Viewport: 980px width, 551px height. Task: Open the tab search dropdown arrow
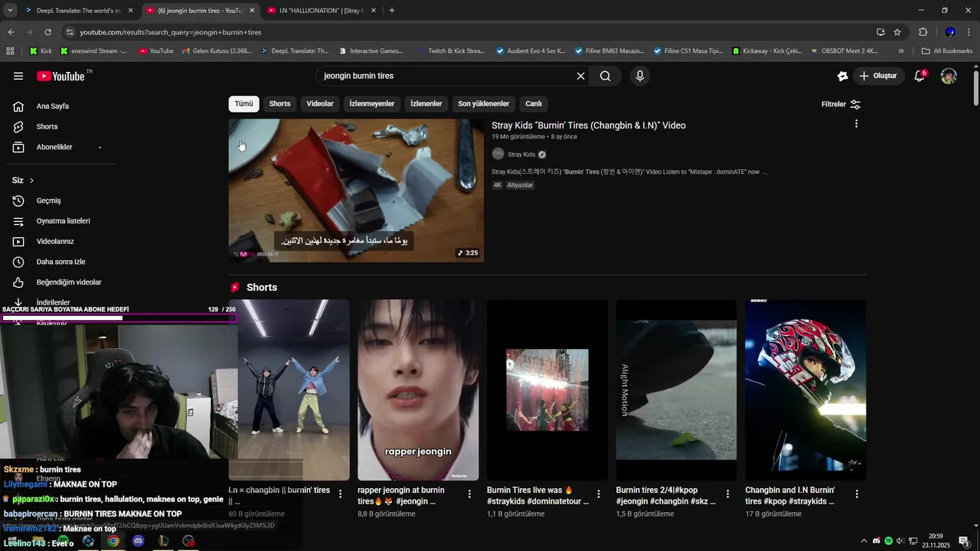(x=11, y=11)
